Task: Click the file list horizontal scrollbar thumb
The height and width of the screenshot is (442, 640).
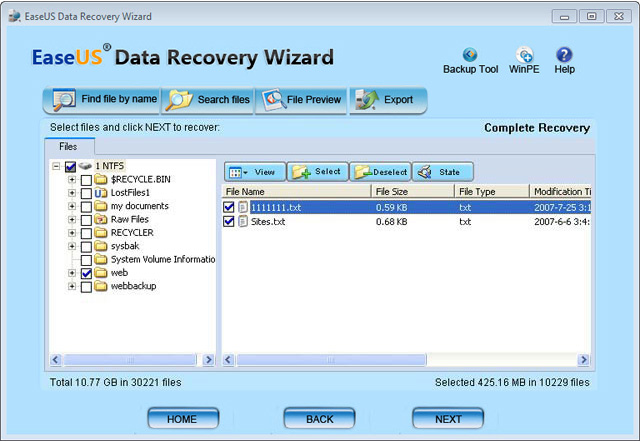Action: [331, 360]
